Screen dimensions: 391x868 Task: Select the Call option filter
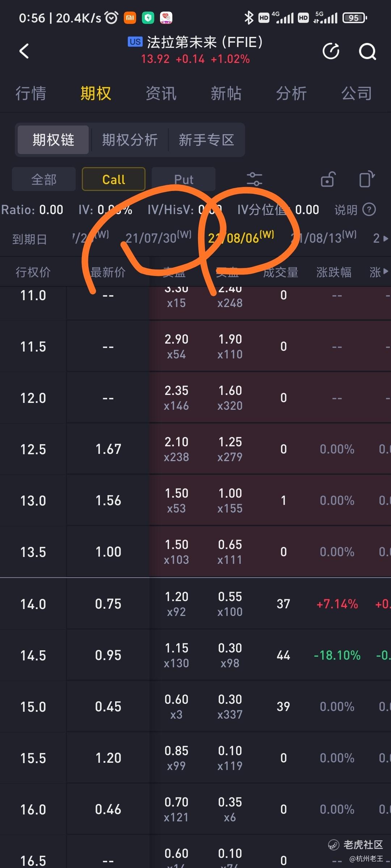point(114,179)
